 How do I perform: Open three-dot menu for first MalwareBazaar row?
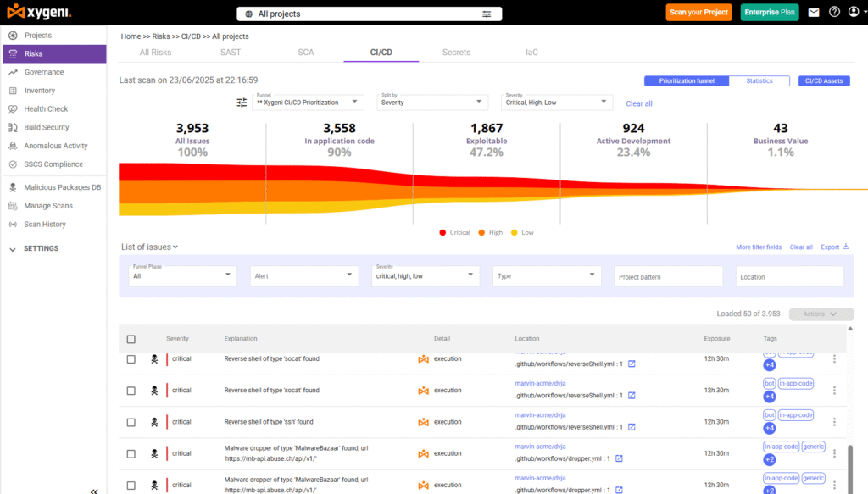[x=834, y=453]
